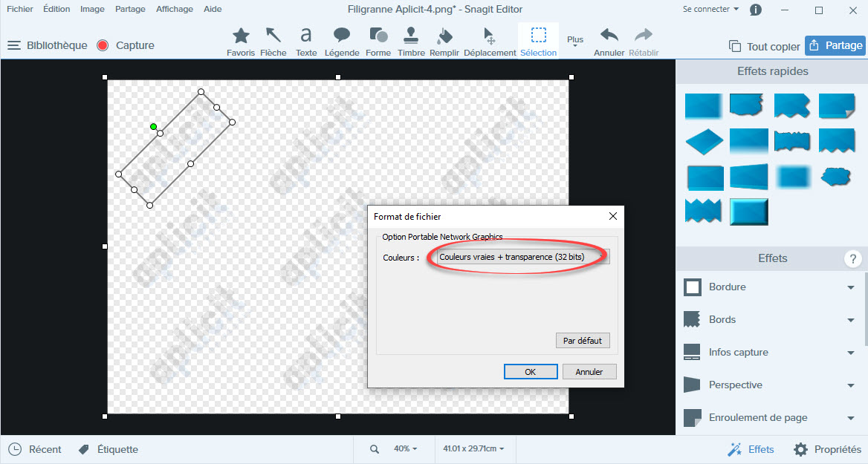Apply the Enroulement de page icon
The width and height of the screenshot is (868, 464).
point(692,417)
